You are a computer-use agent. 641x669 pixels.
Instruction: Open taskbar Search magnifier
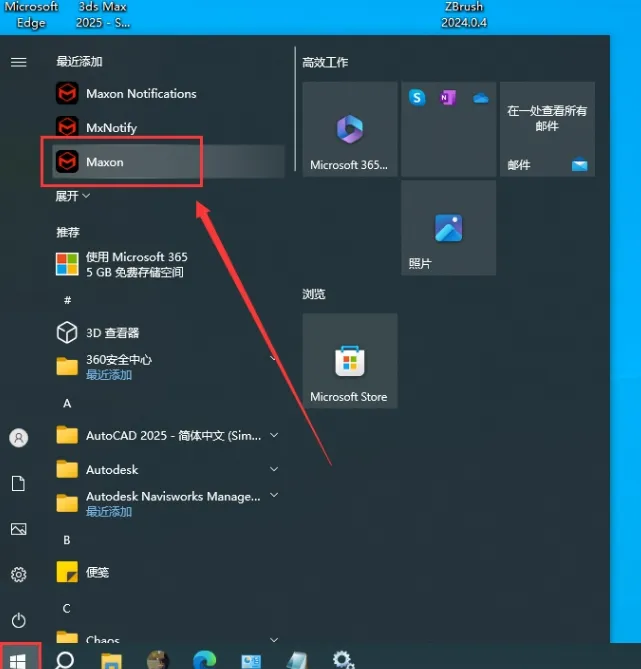[x=65, y=660]
